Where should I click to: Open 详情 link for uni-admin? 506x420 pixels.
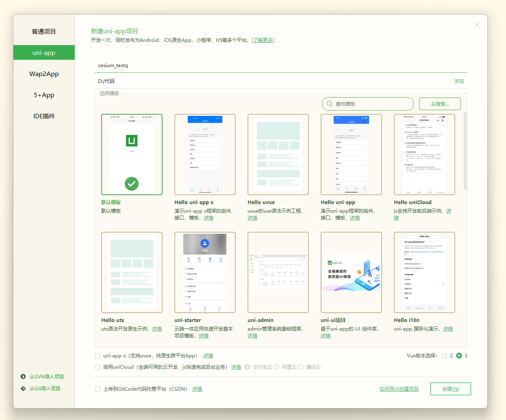[252, 336]
